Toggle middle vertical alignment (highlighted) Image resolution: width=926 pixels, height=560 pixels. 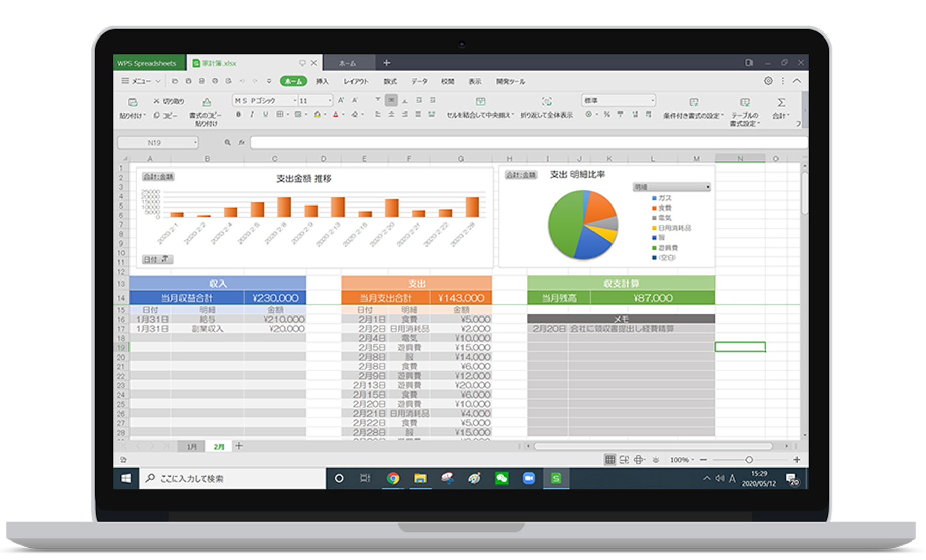tap(392, 100)
